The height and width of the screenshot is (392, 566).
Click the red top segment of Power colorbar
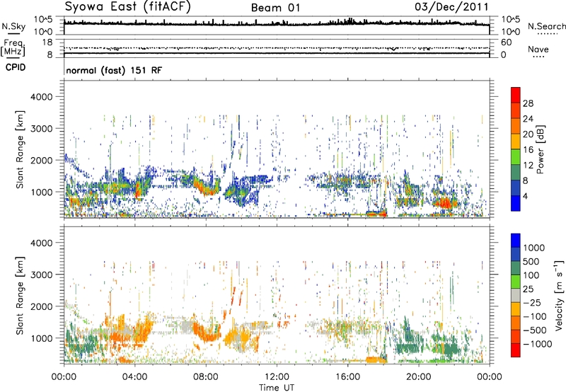(516, 95)
